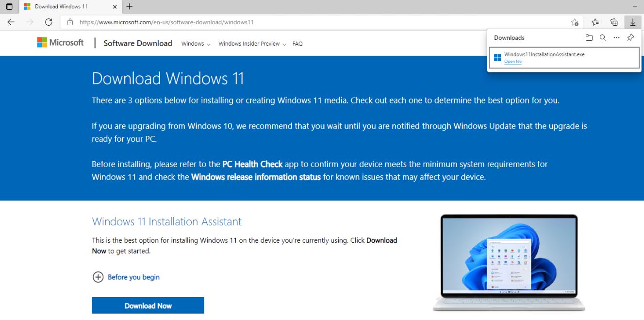View site information lock icon
Screen dimensions: 644x320
[70, 22]
